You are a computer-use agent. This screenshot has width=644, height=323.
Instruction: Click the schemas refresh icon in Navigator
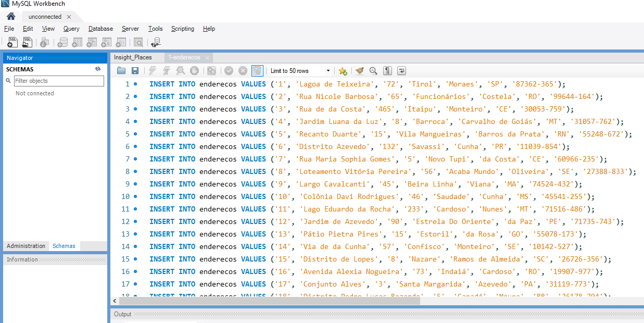click(98, 69)
